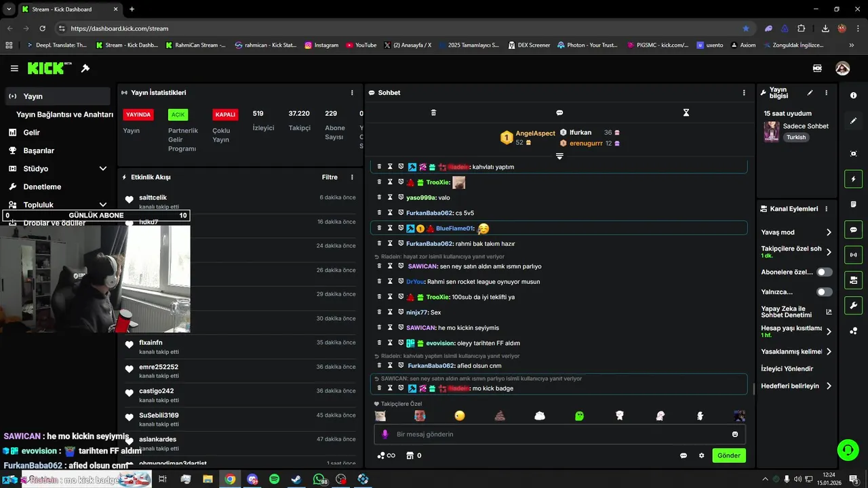The width and height of the screenshot is (868, 488).
Task: Open Yapay Zeka ile Sohbet Denetimi link
Action: pyautogui.click(x=796, y=312)
